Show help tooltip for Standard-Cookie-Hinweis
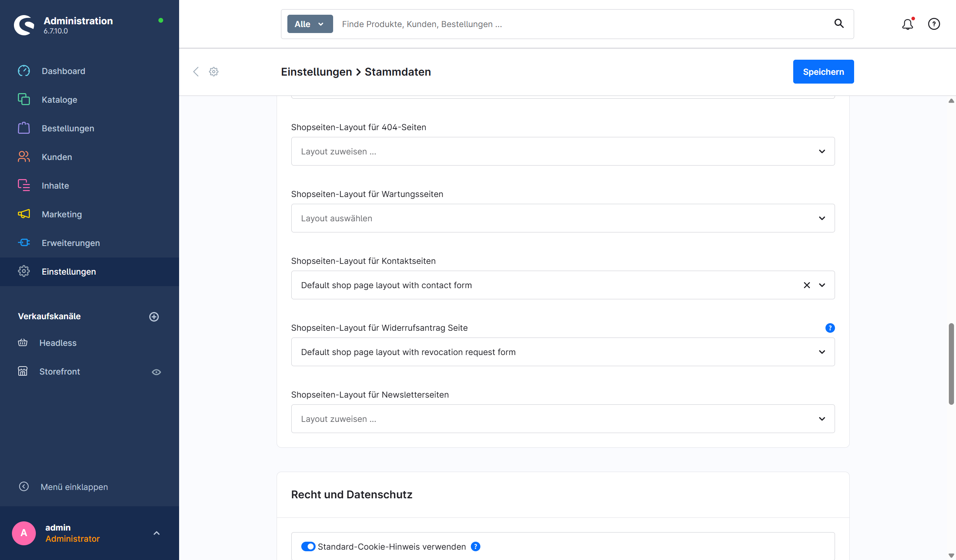The height and width of the screenshot is (560, 956). [476, 547]
